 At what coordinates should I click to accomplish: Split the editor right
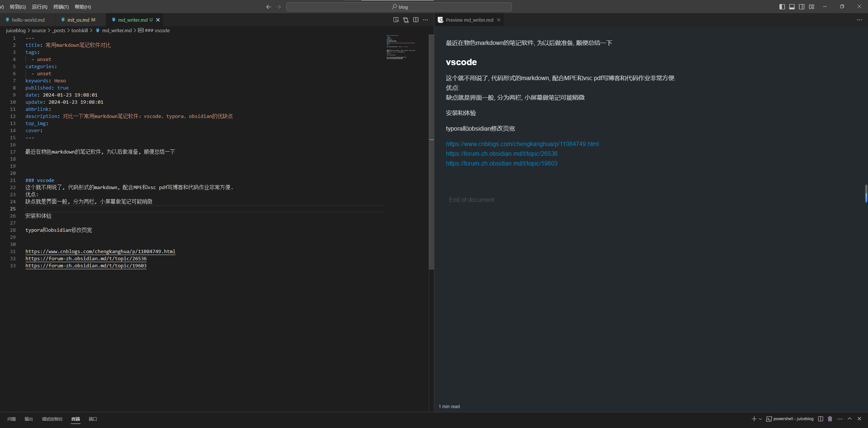click(x=416, y=20)
